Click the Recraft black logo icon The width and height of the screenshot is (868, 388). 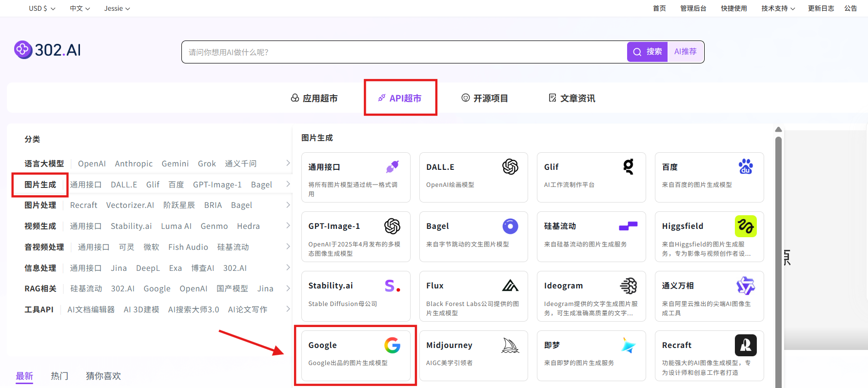(746, 345)
